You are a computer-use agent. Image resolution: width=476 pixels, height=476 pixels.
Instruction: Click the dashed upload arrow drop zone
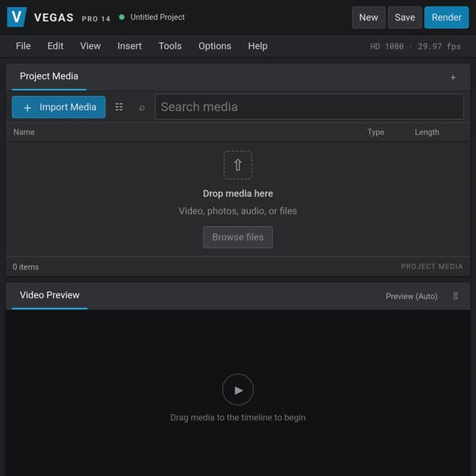pos(238,165)
